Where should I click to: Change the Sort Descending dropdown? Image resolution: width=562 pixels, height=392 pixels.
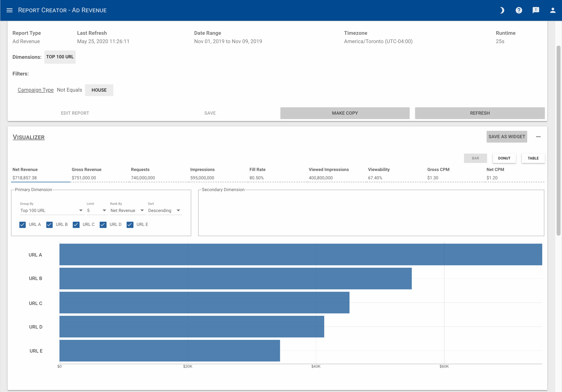pyautogui.click(x=165, y=210)
